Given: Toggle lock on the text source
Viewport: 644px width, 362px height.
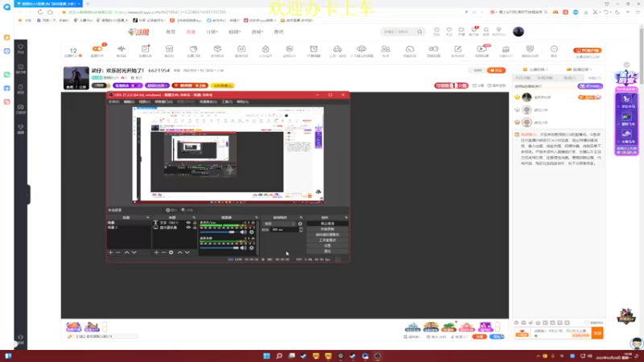Looking at the screenshot, I should (195, 223).
